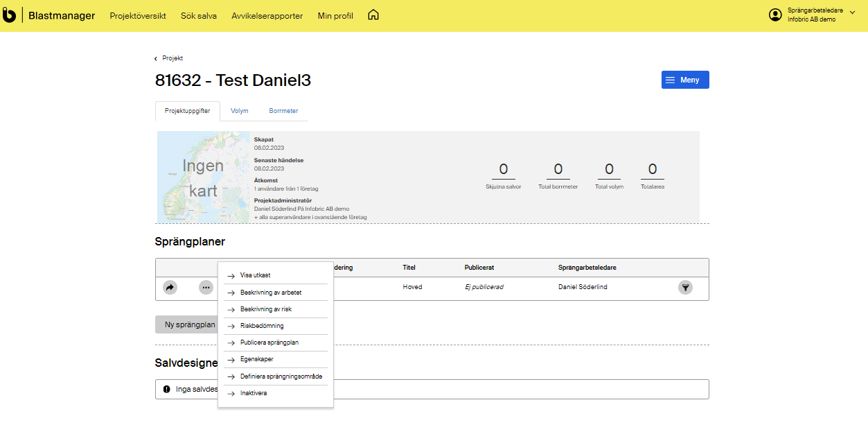Select Definiera sprängningsområde menu entry
Viewport: 868px width, 425px height.
(276, 376)
